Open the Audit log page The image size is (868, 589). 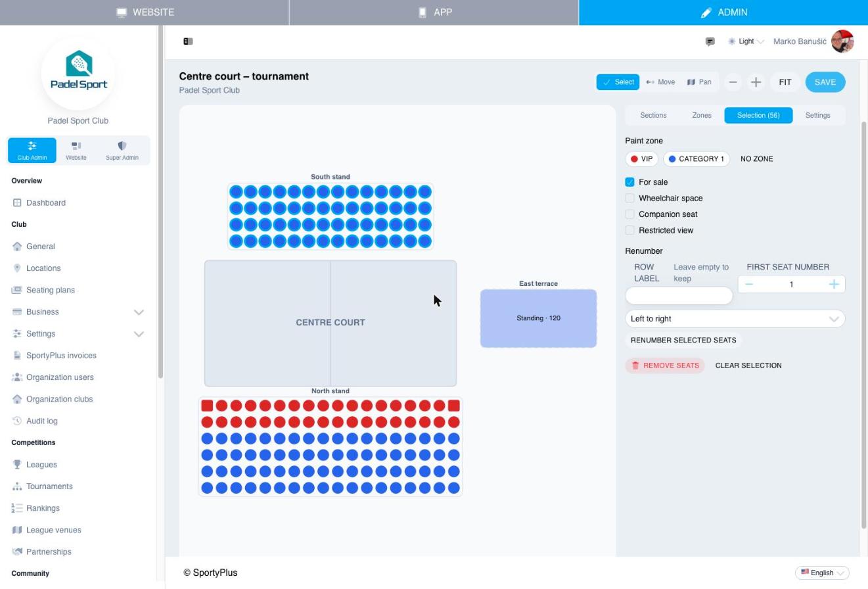[41, 421]
